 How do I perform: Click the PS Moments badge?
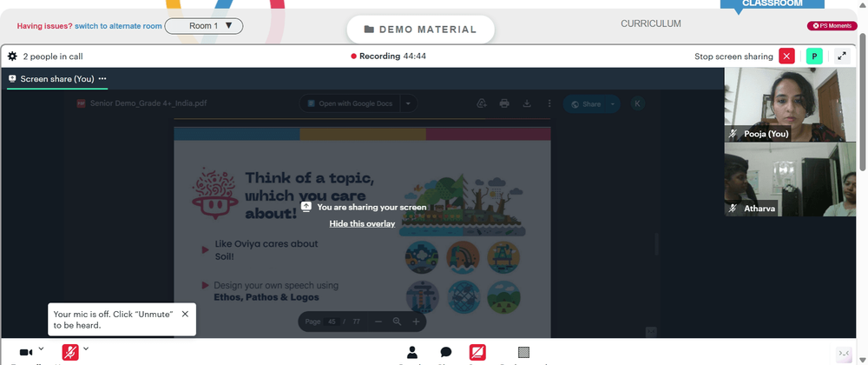(832, 25)
